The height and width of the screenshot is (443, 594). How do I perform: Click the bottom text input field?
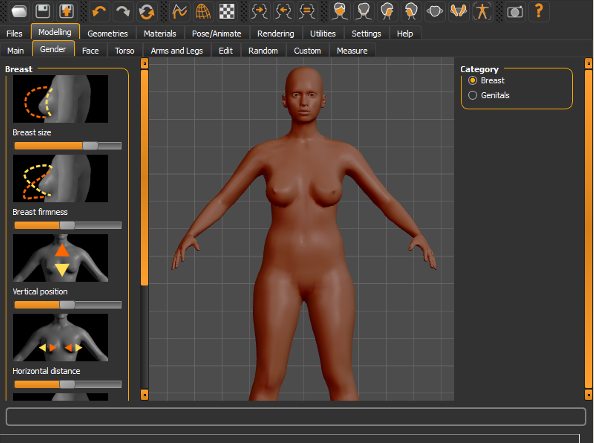(296, 416)
